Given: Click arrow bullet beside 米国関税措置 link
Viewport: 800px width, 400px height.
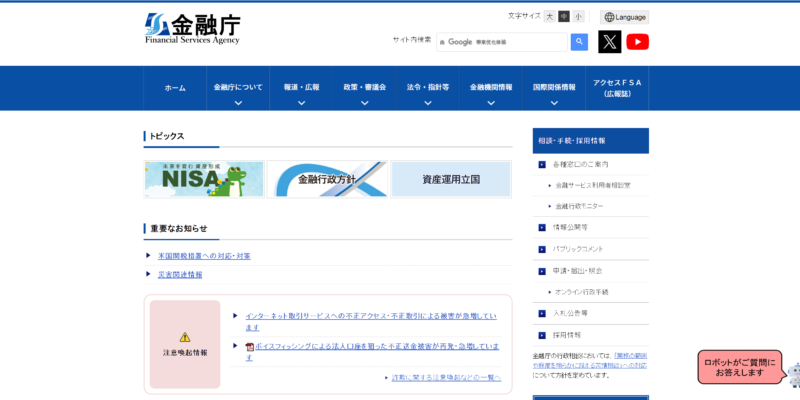Looking at the screenshot, I should tap(148, 255).
